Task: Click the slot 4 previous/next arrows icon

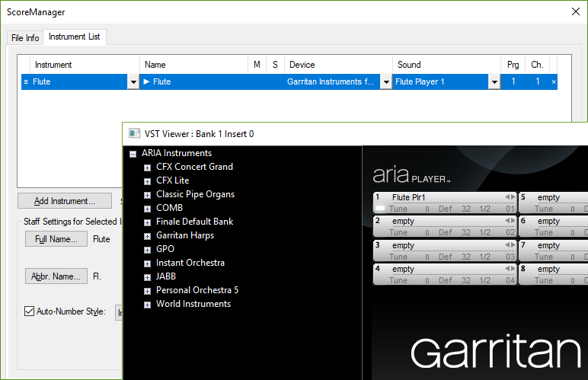Action: (x=510, y=268)
